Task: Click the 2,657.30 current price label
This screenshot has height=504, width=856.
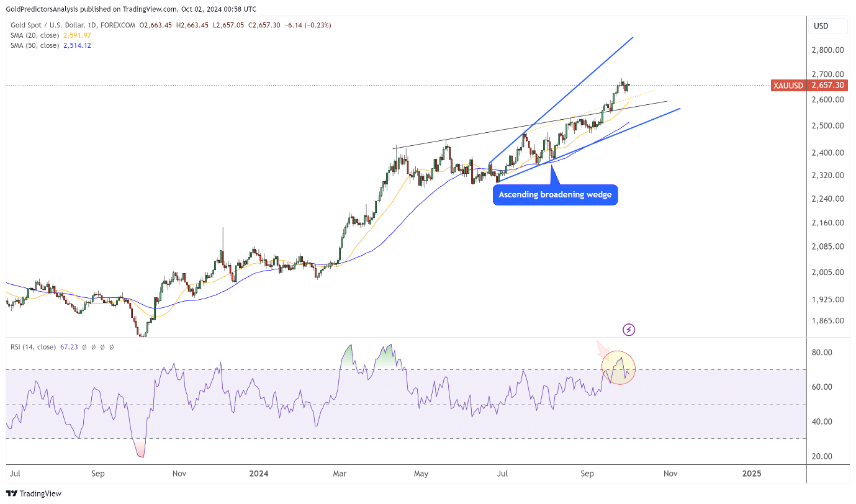Action: click(x=827, y=86)
